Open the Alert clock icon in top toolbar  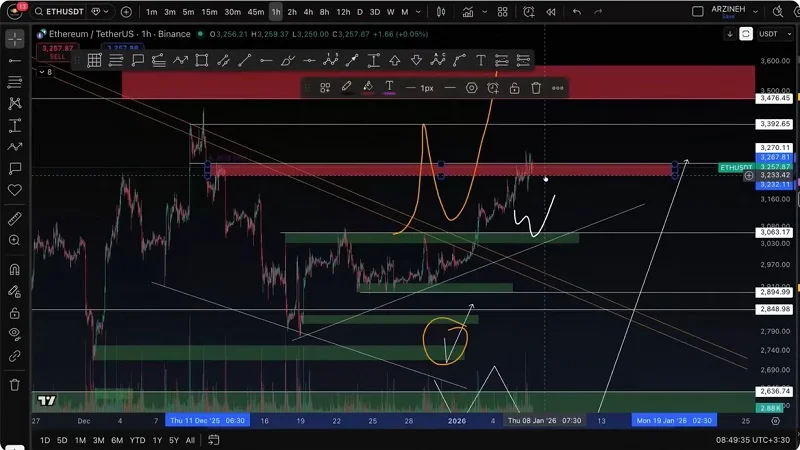click(x=527, y=12)
